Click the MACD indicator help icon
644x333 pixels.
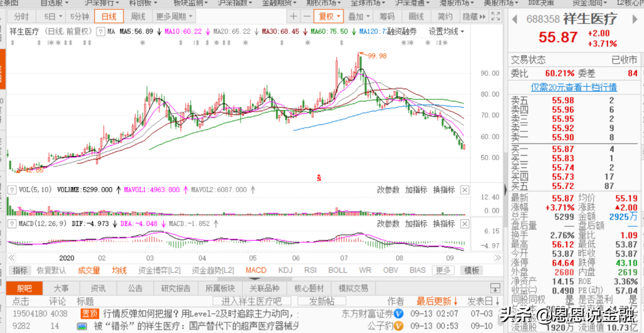pyautogui.click(x=11, y=224)
